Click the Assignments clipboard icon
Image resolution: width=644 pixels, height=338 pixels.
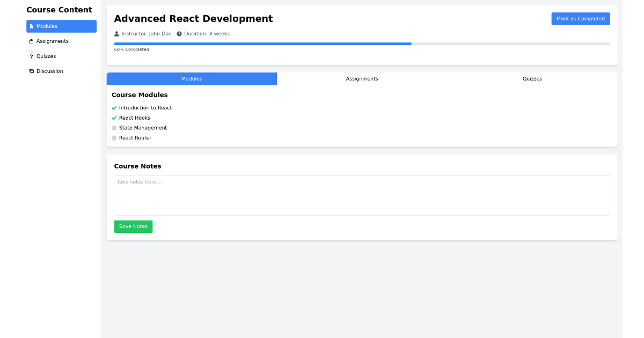coord(31,41)
